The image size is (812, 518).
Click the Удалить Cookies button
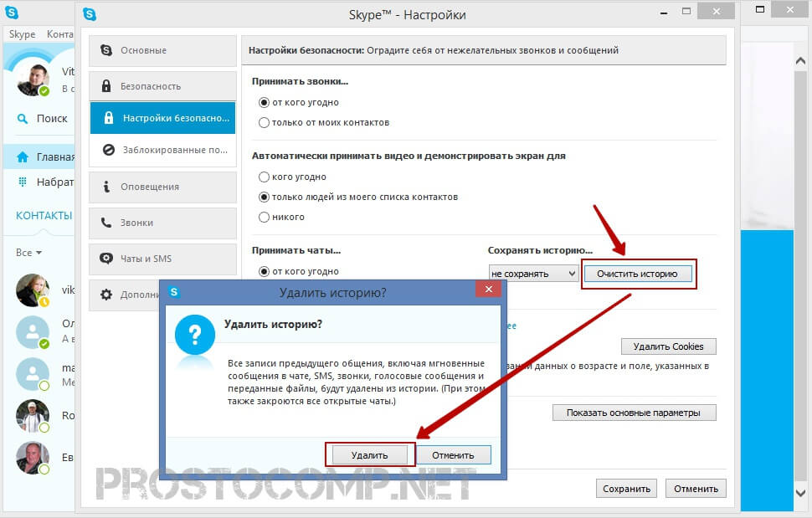coord(669,346)
